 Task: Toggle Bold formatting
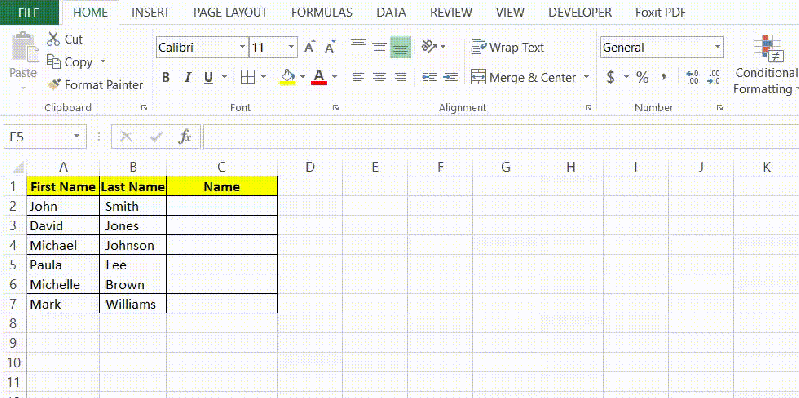click(166, 77)
